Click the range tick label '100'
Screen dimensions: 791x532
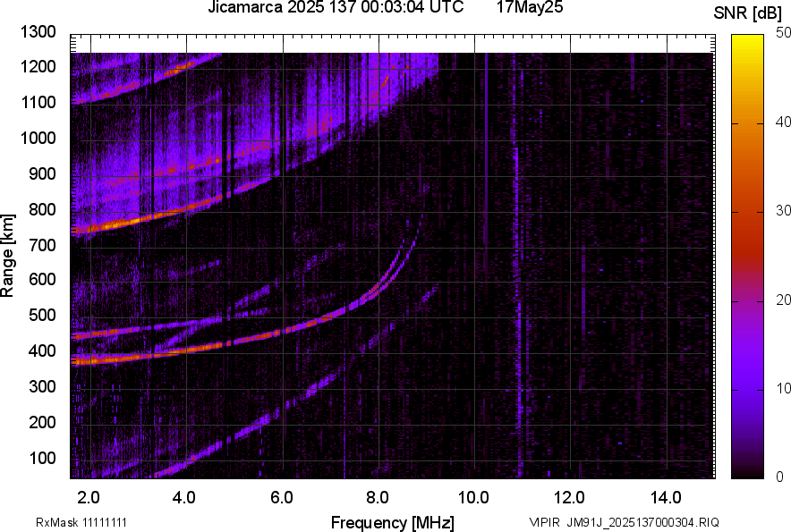coord(42,458)
